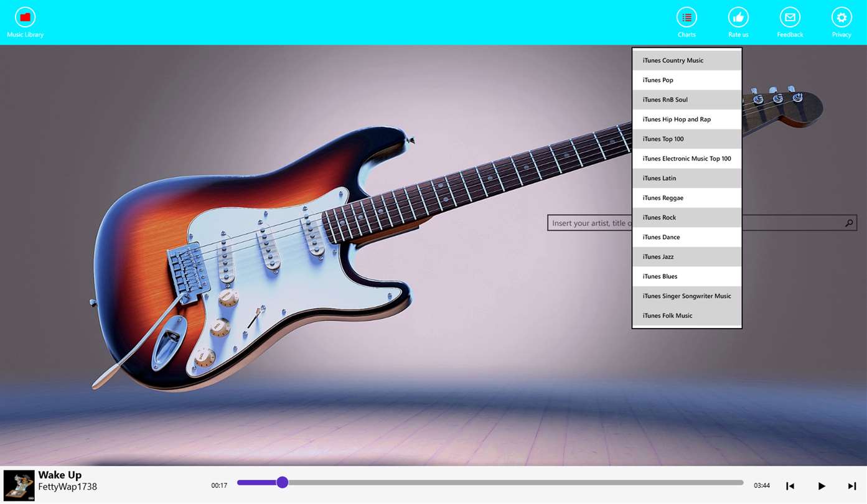Skip to the previous track
Image resolution: width=867 pixels, height=504 pixels.
click(790, 486)
